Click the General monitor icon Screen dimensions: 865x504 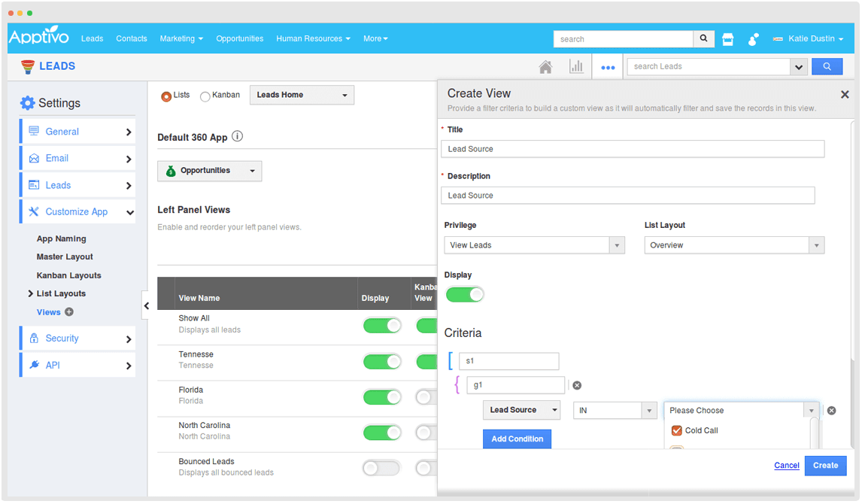pyautogui.click(x=34, y=131)
